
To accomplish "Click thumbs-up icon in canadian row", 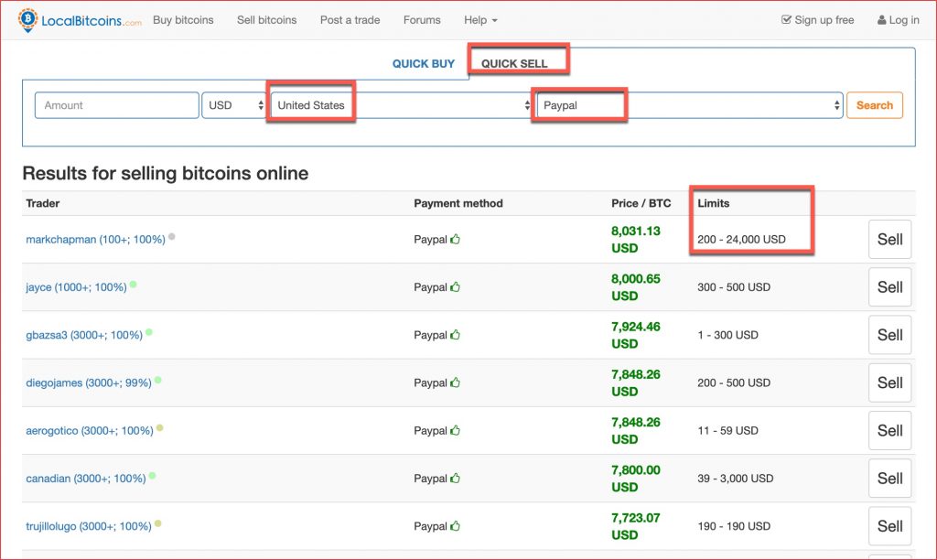I will coord(456,479).
